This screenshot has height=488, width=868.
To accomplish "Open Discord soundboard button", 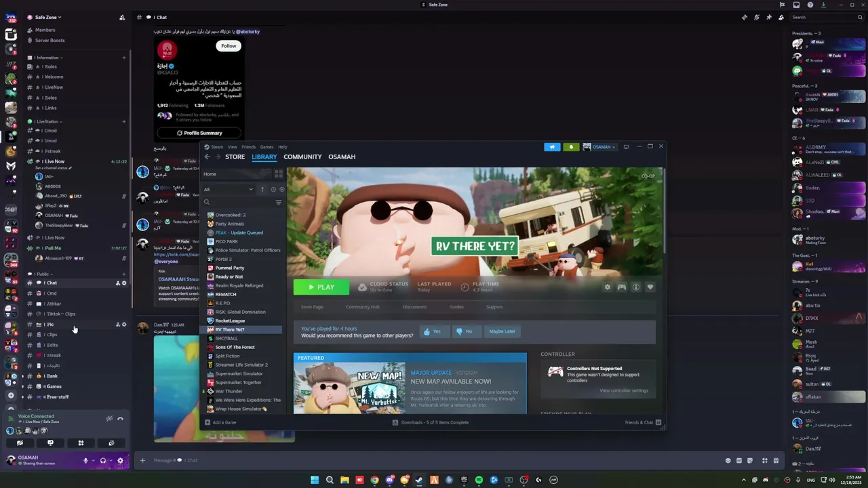I will 111,443.
